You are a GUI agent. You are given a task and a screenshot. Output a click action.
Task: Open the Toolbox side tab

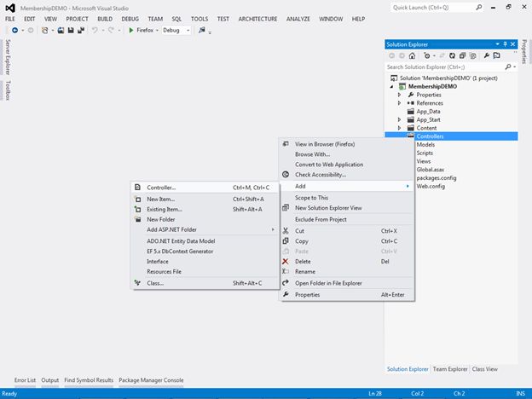[x=8, y=90]
